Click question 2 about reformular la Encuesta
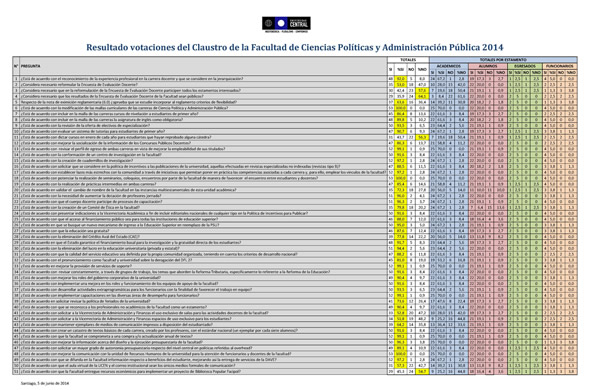The image size is (590, 390). (x=79, y=85)
